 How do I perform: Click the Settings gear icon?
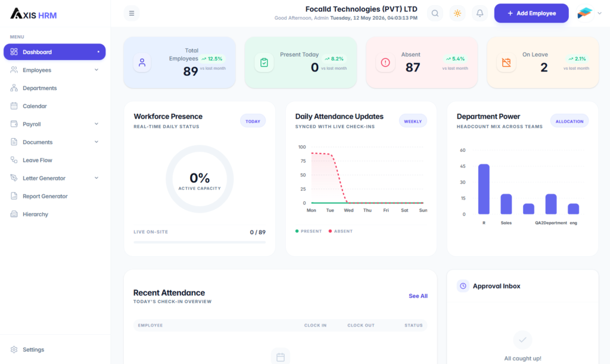coord(14,349)
